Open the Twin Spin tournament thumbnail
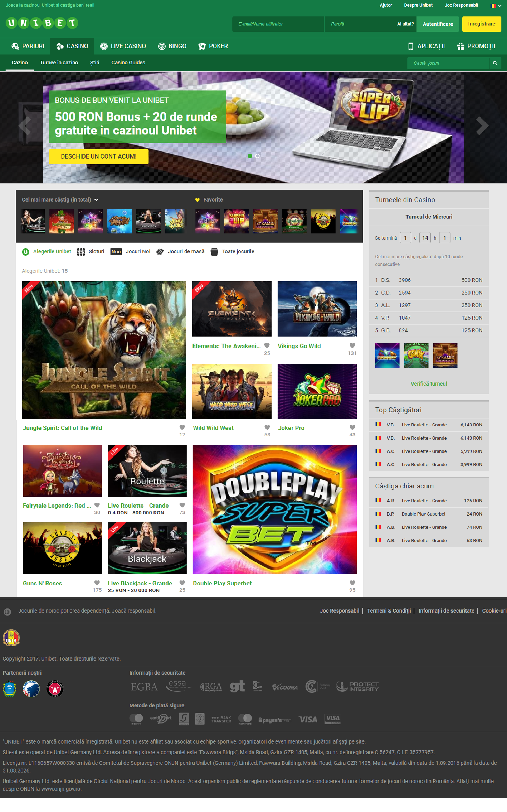Viewport: 507px width, 812px height. coord(387,356)
